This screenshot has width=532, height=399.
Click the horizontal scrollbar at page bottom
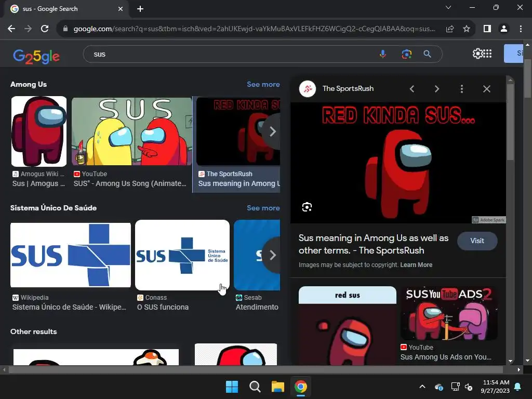[256, 369]
